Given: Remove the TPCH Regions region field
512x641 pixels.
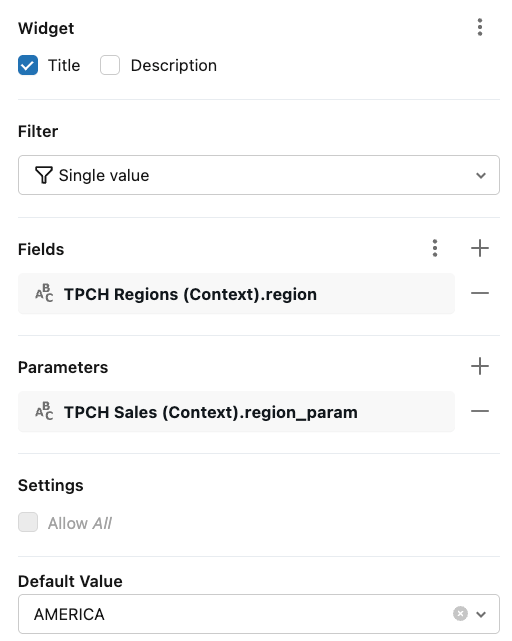Looking at the screenshot, I should click(x=480, y=293).
